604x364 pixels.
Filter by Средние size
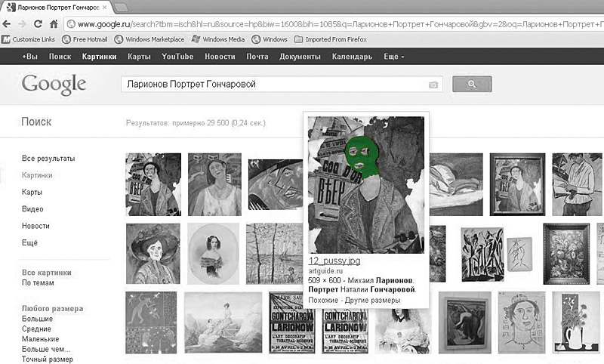pos(36,329)
